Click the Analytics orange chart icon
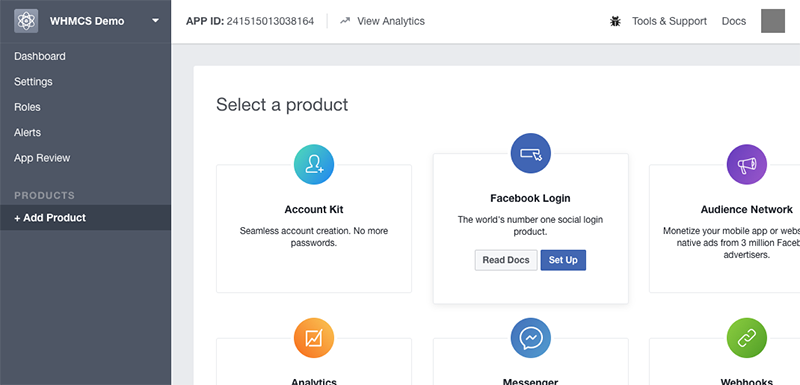Image resolution: width=800 pixels, height=385 pixels. point(314,338)
